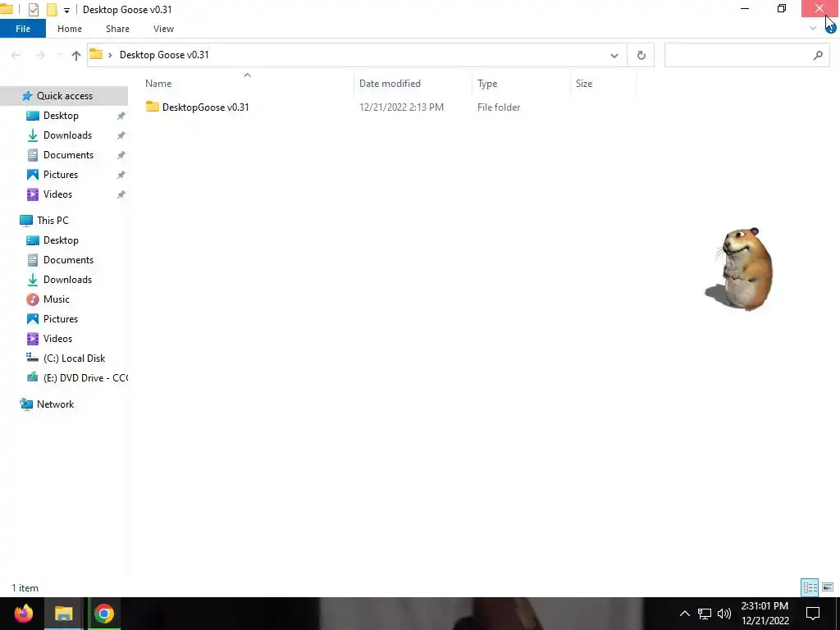
Task: Refresh the current folder view
Action: 641,56
